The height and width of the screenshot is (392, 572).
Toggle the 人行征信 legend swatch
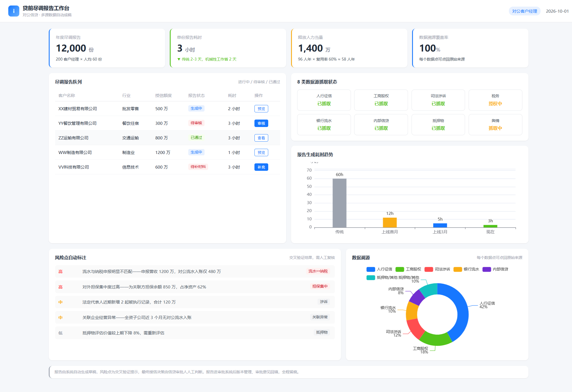[x=371, y=269]
